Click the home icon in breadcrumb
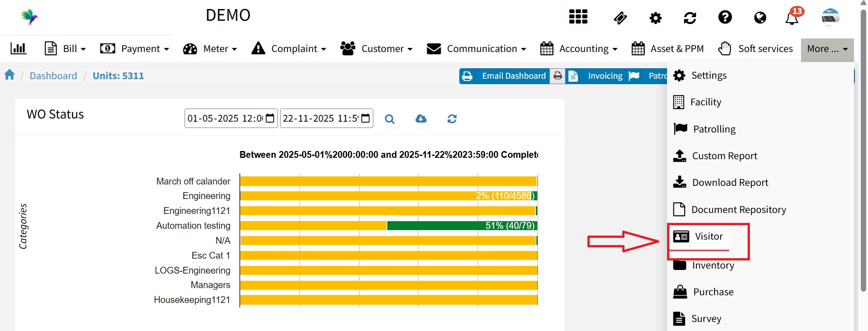Screen dimensions: 868x331 10,75
